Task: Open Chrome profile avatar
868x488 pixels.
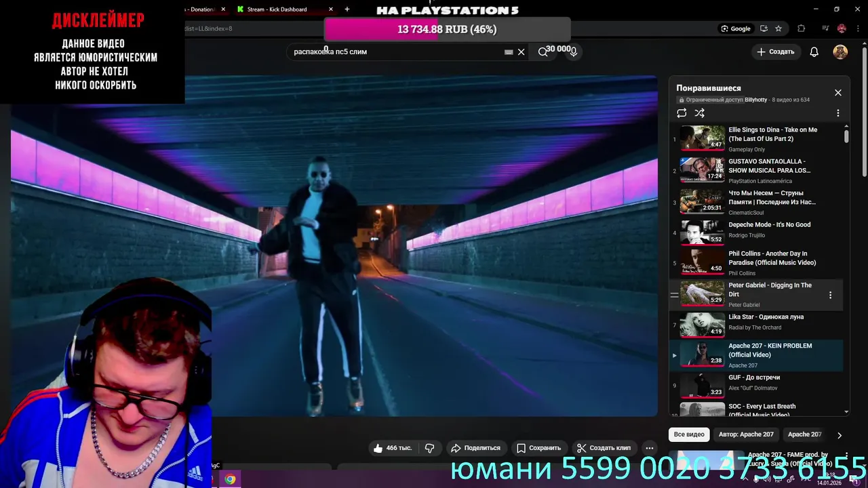Action: pos(842,28)
